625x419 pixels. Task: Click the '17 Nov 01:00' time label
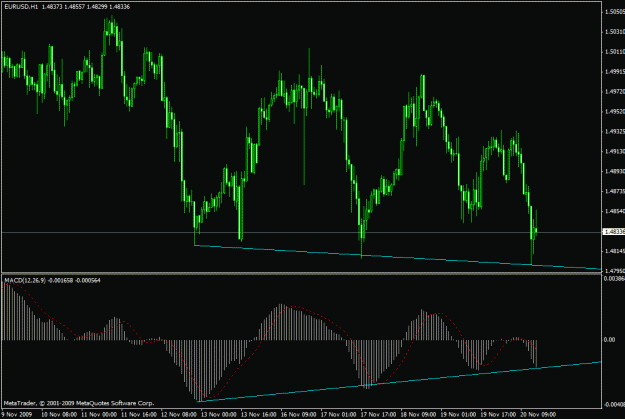click(338, 415)
